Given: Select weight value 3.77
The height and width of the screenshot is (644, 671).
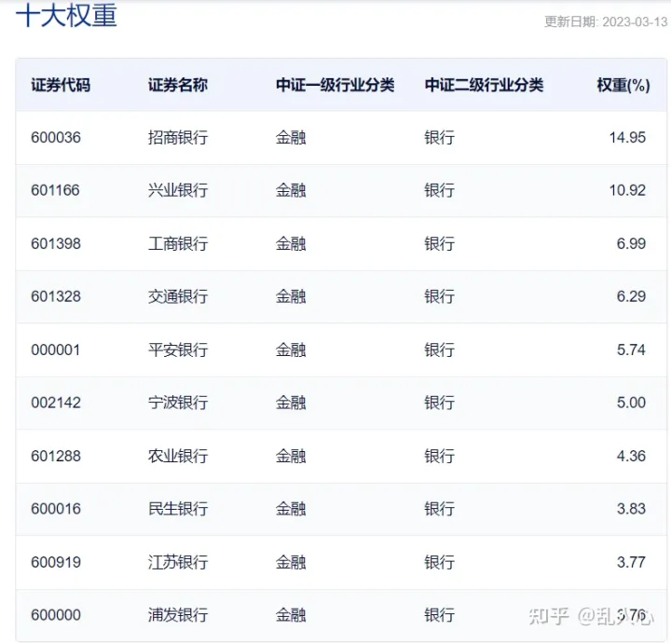Looking at the screenshot, I should [x=631, y=562].
